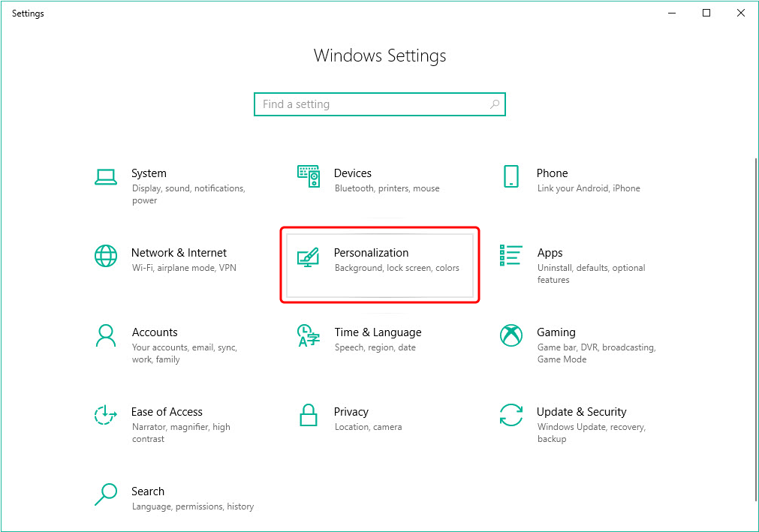Click 'Windows Update, recovery, backup' text

592,433
